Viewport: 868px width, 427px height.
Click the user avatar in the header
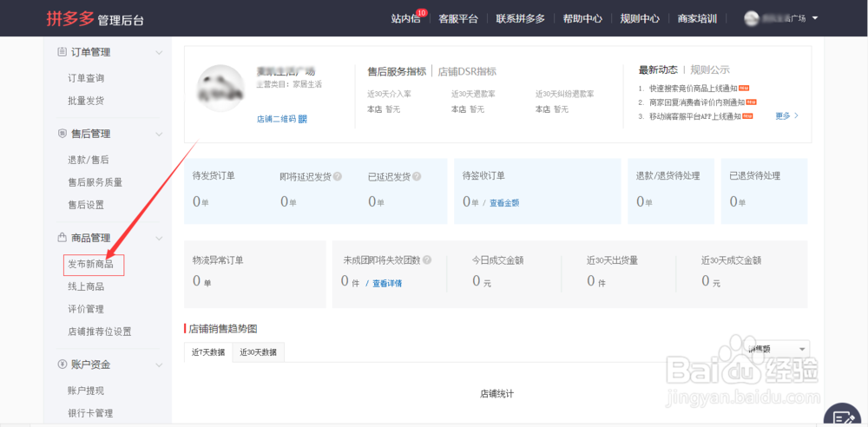pos(751,18)
